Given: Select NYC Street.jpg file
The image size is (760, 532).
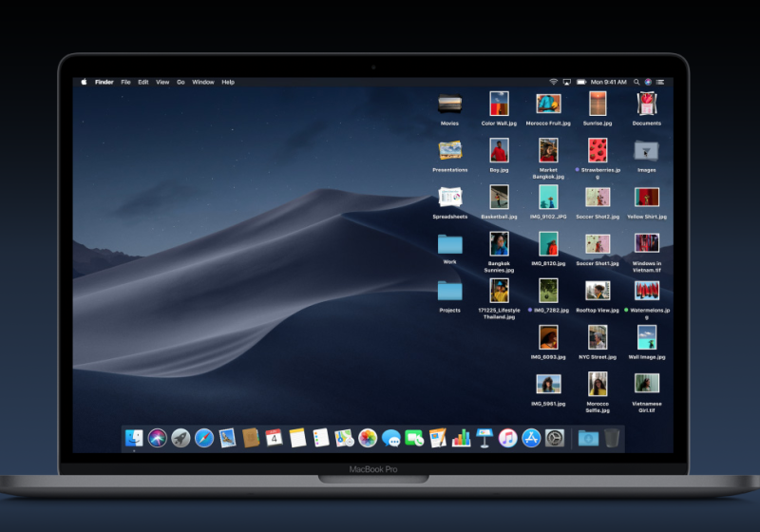Looking at the screenshot, I should 598,337.
